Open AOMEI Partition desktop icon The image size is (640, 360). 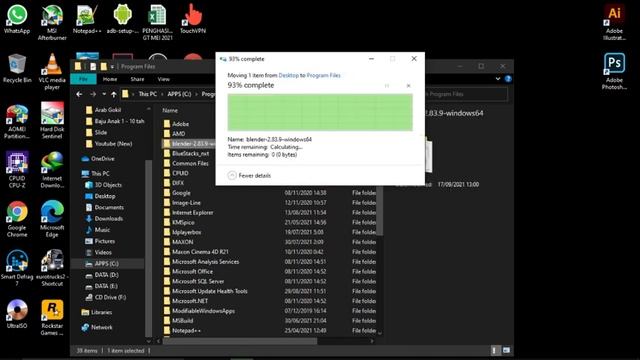tap(17, 121)
